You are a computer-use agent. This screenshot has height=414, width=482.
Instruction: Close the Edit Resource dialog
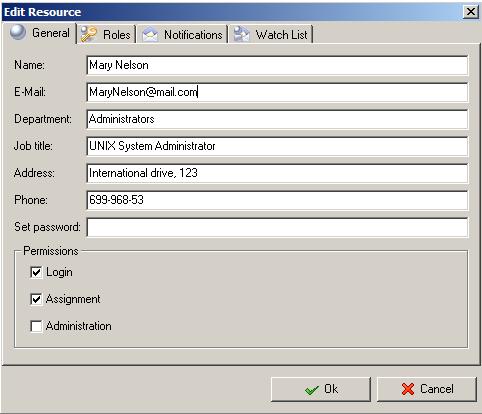(471, 12)
